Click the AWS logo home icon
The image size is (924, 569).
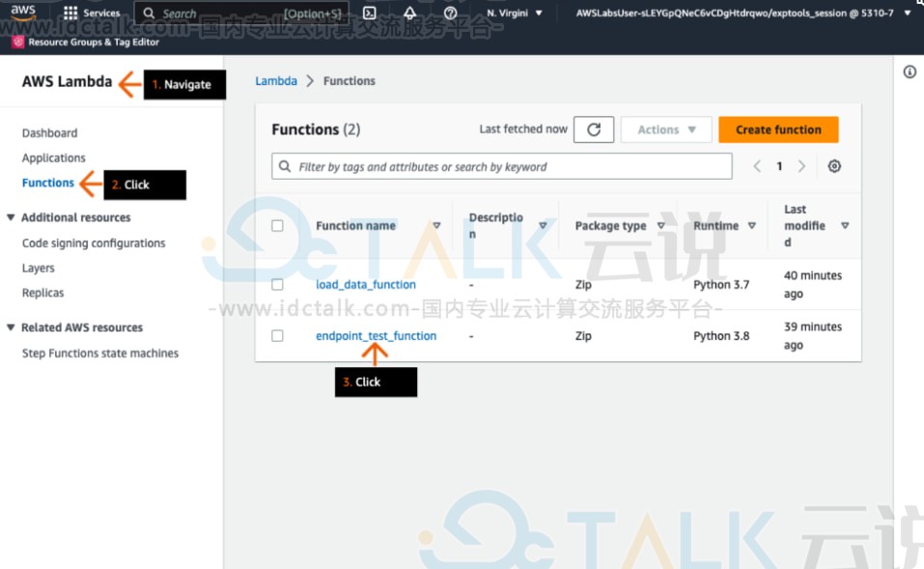(x=23, y=12)
